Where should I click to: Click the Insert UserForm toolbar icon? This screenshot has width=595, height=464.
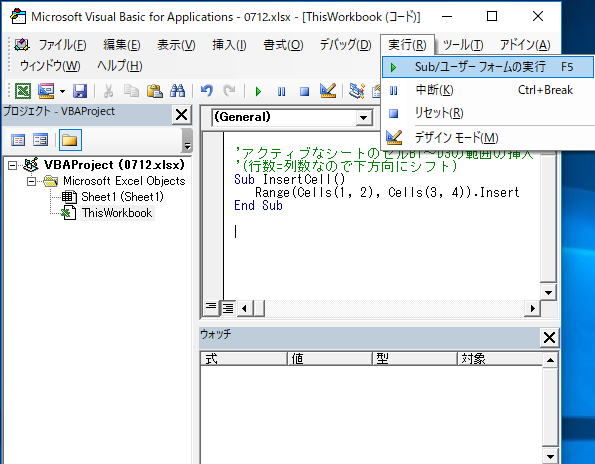46,91
